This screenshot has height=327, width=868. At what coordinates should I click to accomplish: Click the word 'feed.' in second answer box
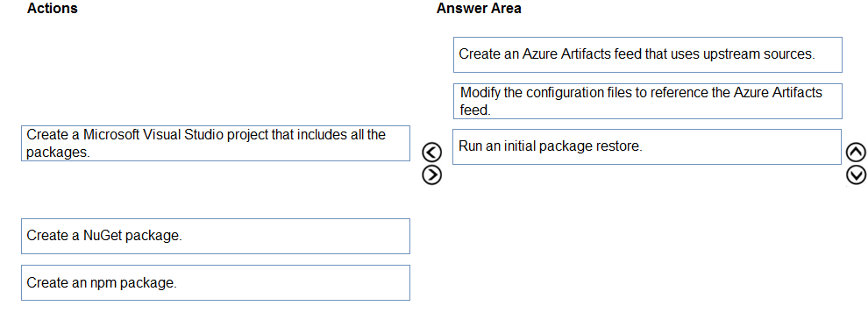click(x=475, y=110)
